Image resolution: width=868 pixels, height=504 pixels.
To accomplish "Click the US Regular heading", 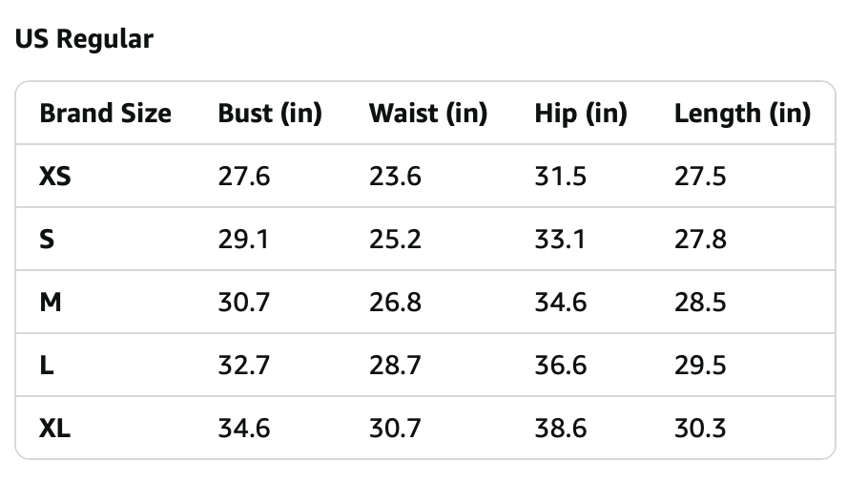I will click(84, 39).
